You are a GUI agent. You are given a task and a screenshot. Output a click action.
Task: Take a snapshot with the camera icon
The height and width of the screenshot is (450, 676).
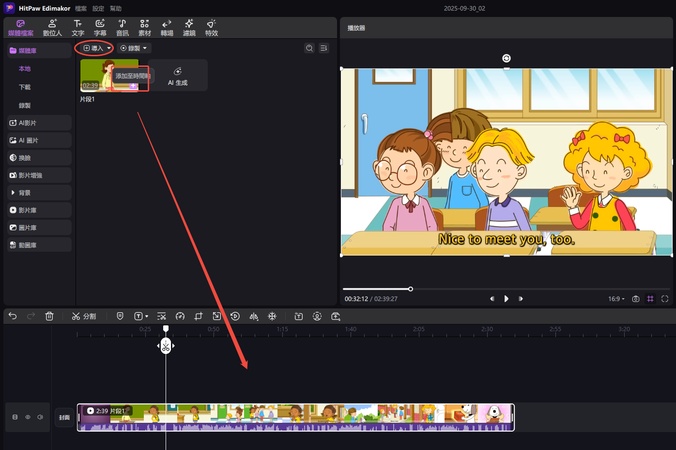[x=636, y=298]
